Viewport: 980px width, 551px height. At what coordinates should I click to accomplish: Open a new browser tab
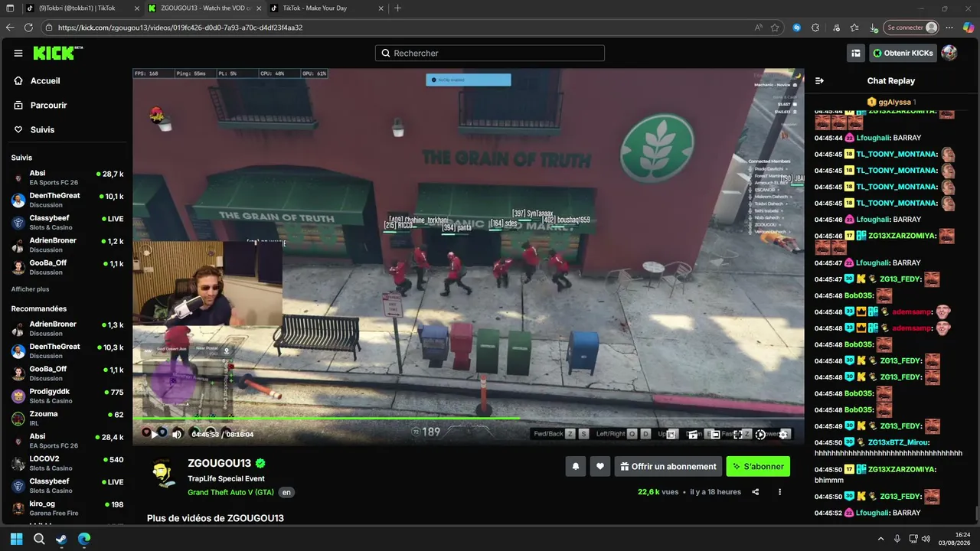(397, 8)
